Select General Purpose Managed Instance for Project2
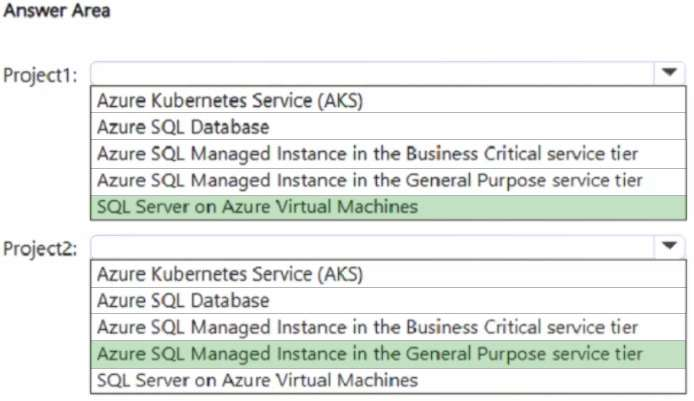694x401 pixels. tap(370, 354)
